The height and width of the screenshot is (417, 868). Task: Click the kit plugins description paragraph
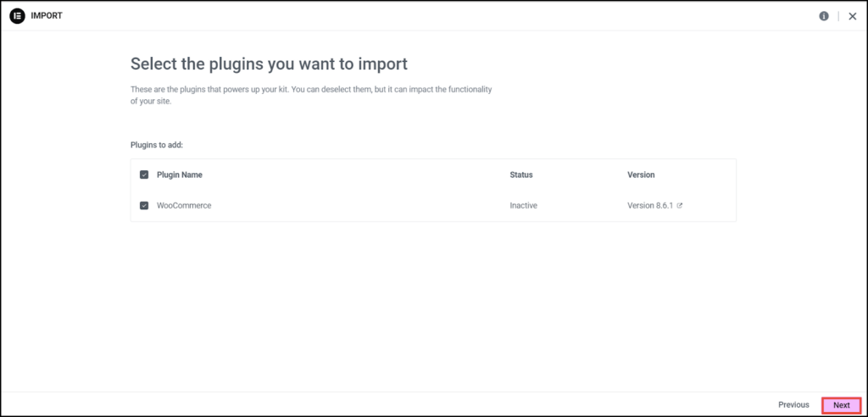311,96
